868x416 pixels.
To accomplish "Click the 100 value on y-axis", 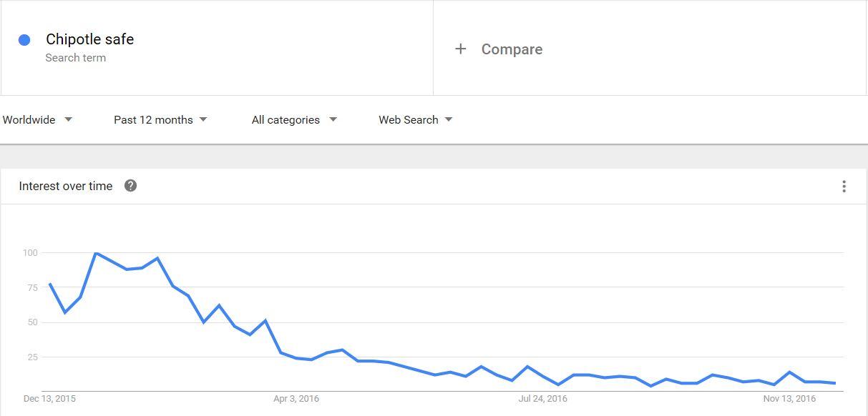I will pyautogui.click(x=29, y=252).
